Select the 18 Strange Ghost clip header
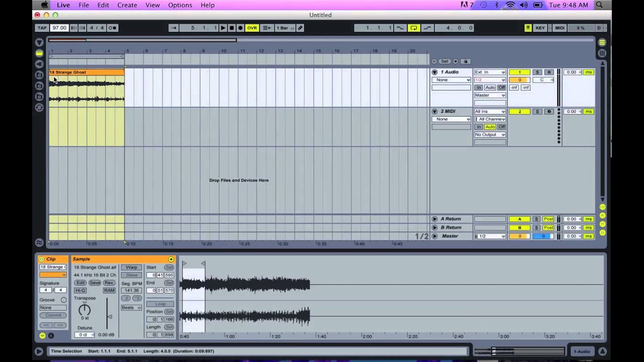This screenshot has width=644, height=362. pyautogui.click(x=87, y=72)
